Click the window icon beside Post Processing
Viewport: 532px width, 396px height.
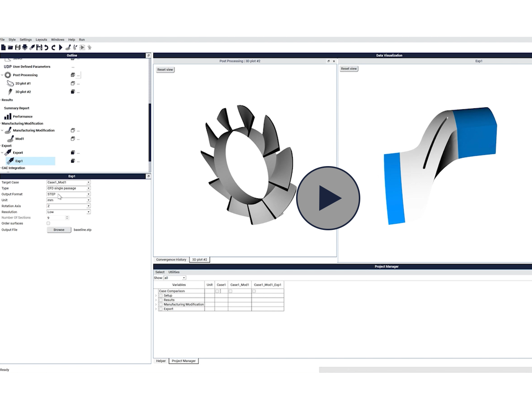pyautogui.click(x=73, y=75)
